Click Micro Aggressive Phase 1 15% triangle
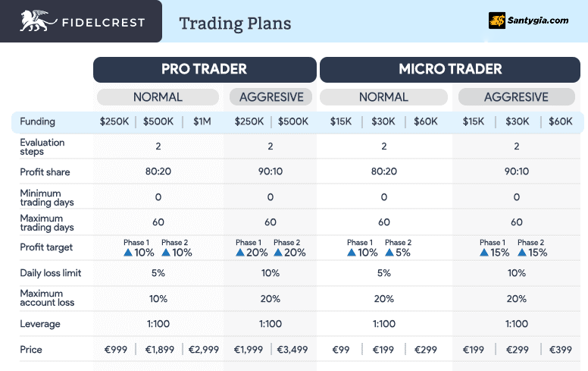This screenshot has width=588, height=371. (x=484, y=253)
